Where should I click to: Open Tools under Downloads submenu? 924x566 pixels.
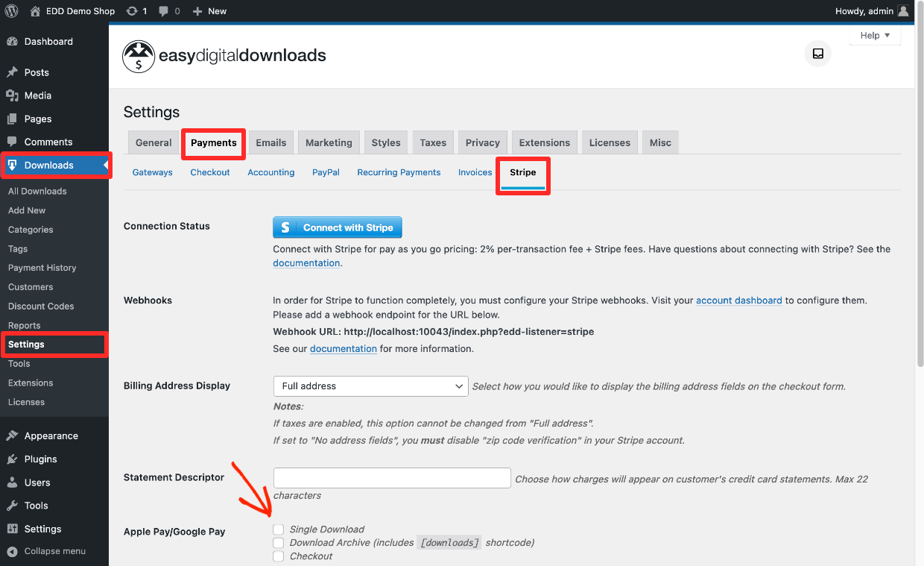(x=19, y=364)
